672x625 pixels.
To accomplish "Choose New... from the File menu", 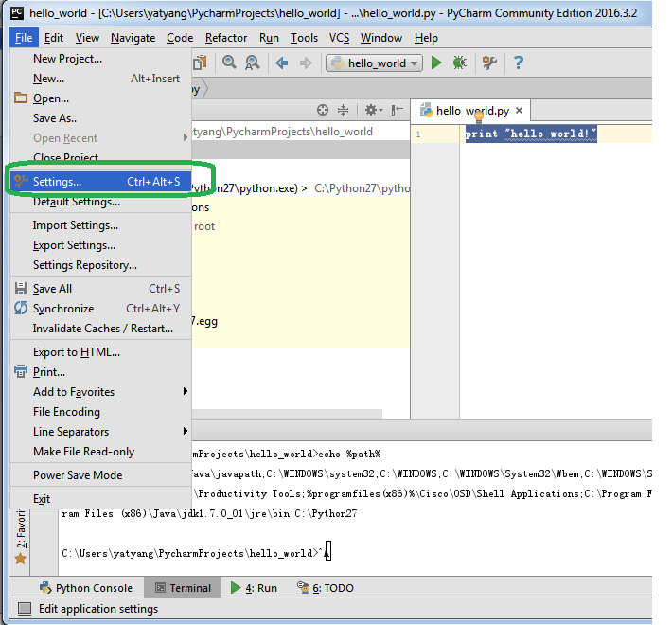I will (x=100, y=79).
